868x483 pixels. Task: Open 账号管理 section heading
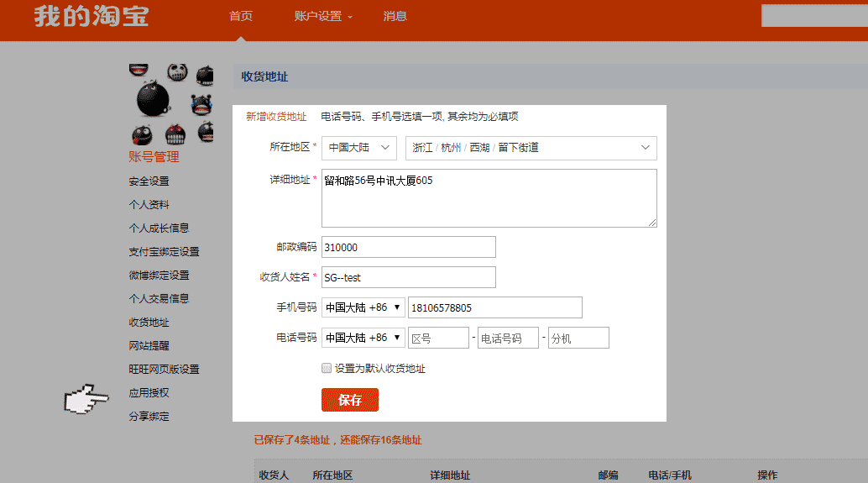[154, 157]
